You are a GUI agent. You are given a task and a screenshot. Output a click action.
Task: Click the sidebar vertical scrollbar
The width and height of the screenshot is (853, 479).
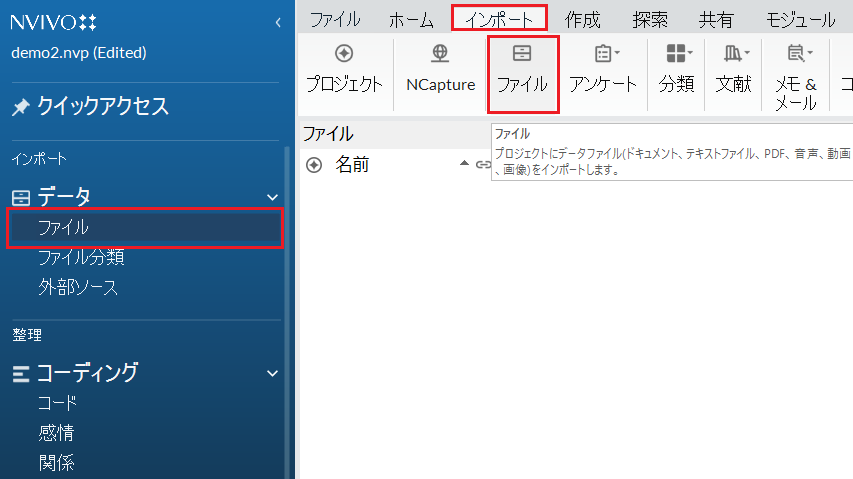[287, 313]
